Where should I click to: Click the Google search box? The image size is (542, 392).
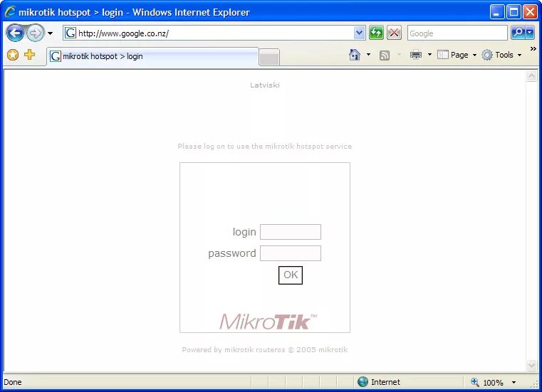(457, 33)
